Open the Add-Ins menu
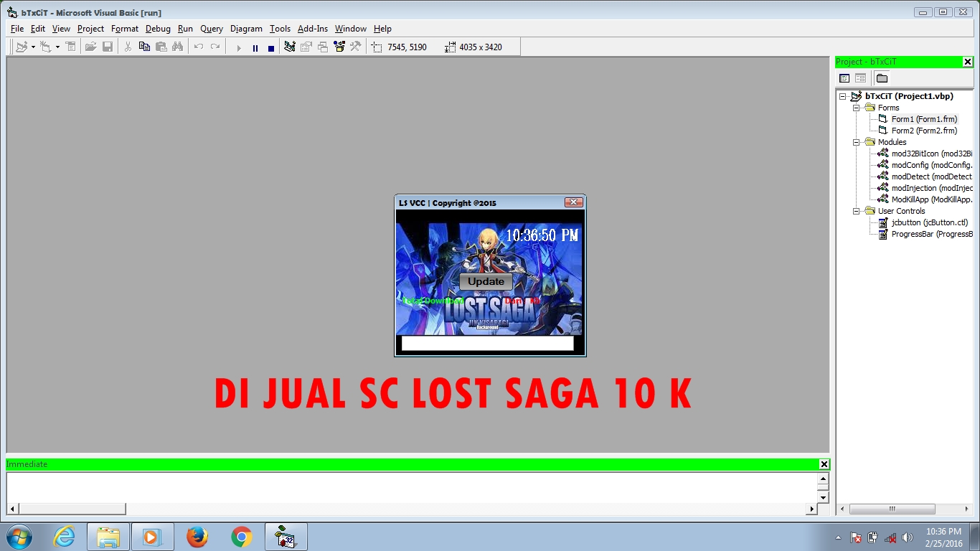Viewport: 980px width, 551px height. [313, 29]
